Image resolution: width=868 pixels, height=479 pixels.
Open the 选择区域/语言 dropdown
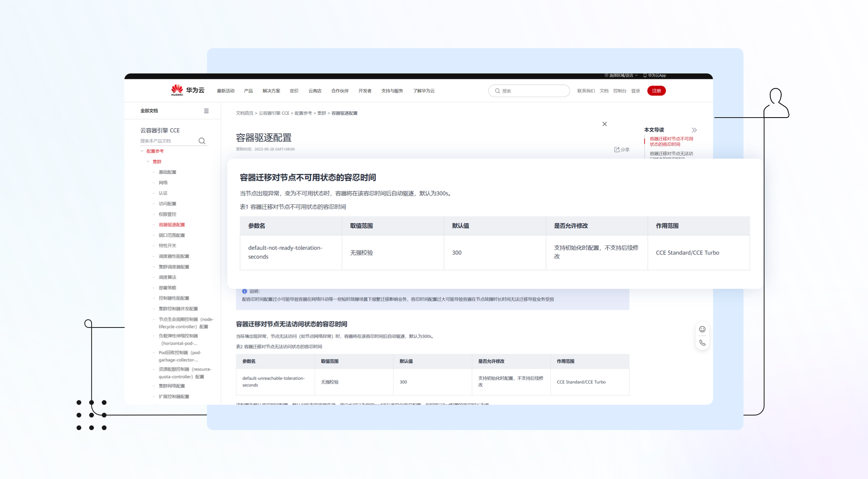(621, 75)
